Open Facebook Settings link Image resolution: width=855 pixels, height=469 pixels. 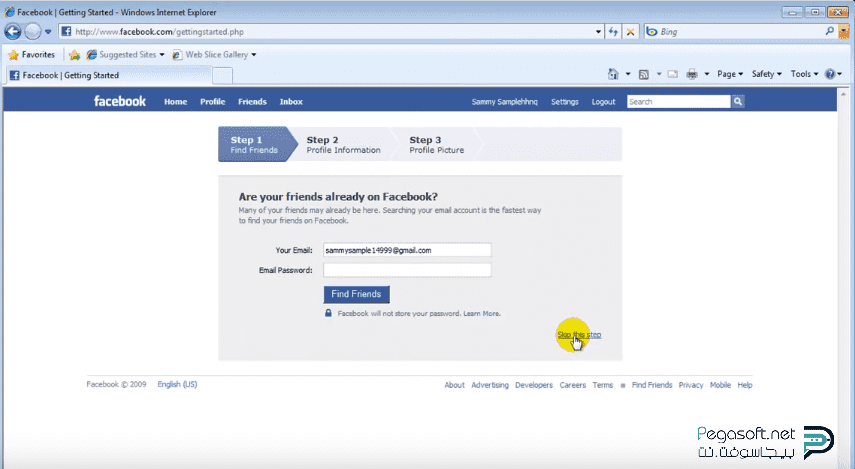tap(564, 101)
